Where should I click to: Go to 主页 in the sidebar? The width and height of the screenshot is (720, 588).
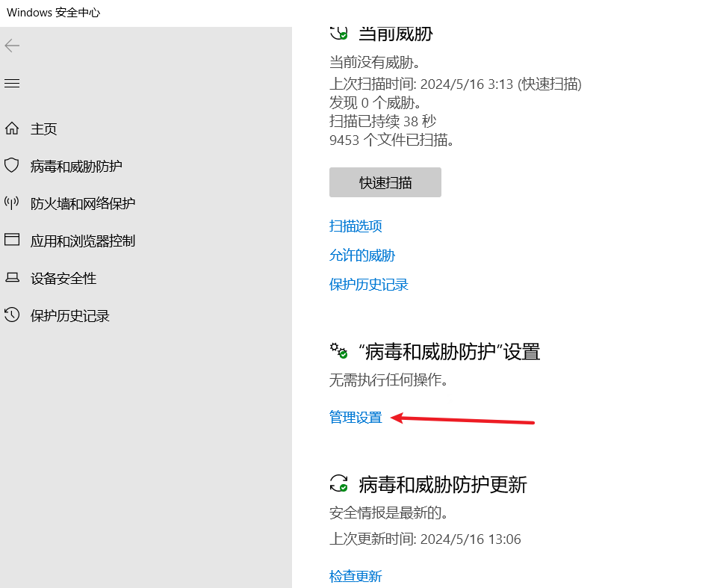click(43, 129)
